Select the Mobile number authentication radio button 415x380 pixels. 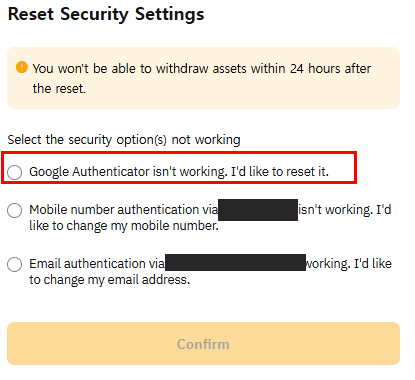(x=15, y=210)
